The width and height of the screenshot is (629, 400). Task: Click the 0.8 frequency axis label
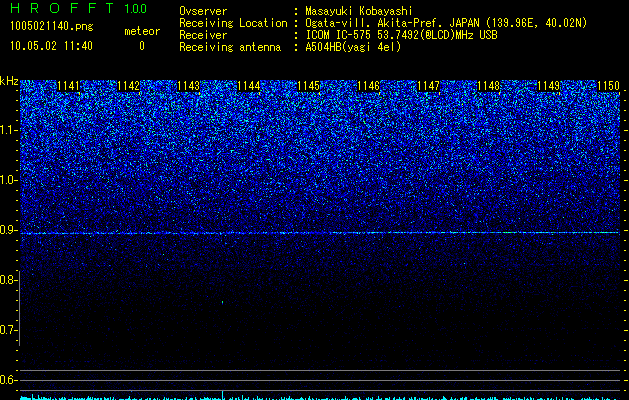pos(8,280)
